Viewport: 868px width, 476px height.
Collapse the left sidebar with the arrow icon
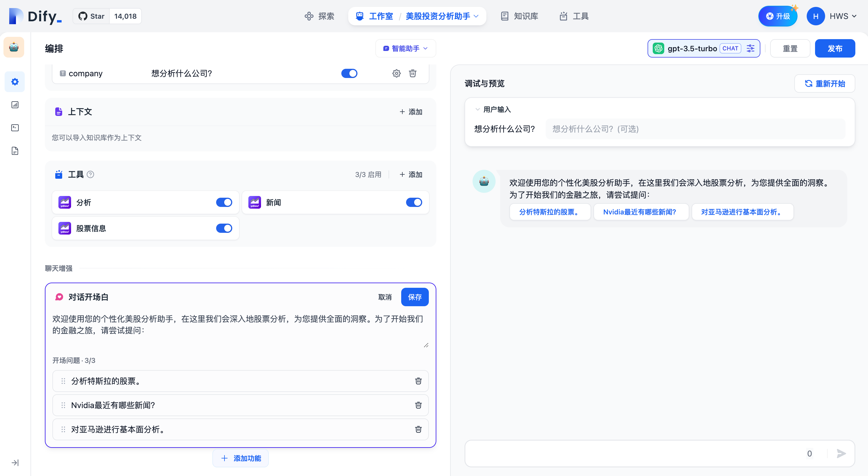[x=14, y=462]
